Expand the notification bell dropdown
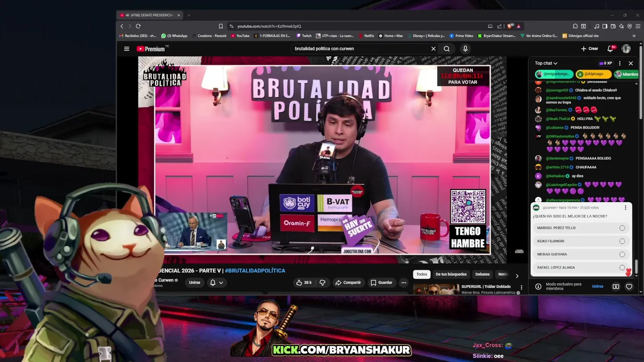Image resolution: width=644 pixels, height=362 pixels. [216, 283]
